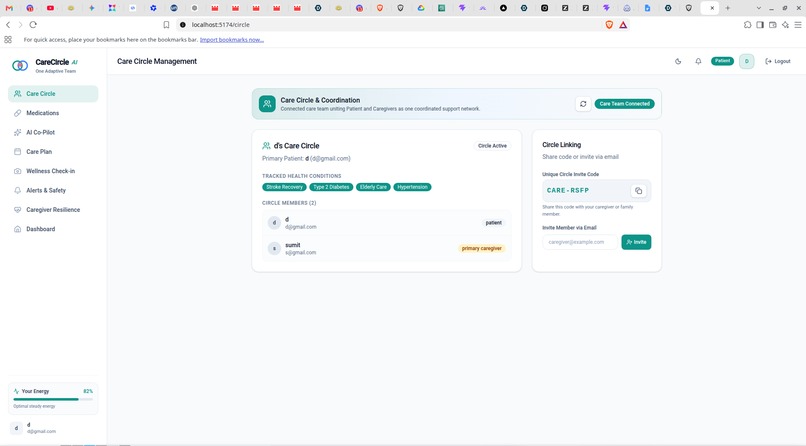
Task: Send invitation with the Invite button
Action: [x=636, y=242]
